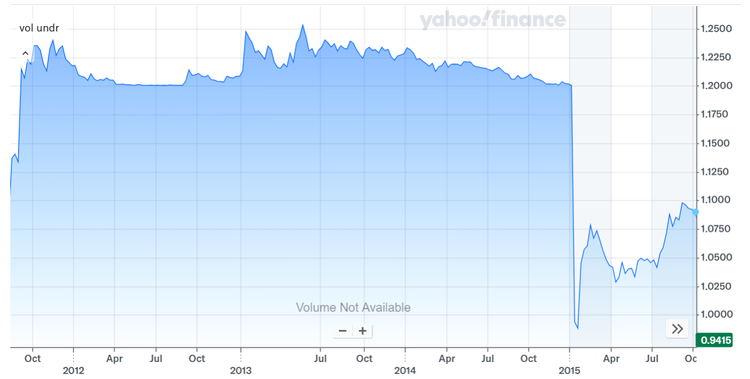750x379 pixels.
Task: Click the highest chart peak in mid-2013
Action: (x=302, y=25)
